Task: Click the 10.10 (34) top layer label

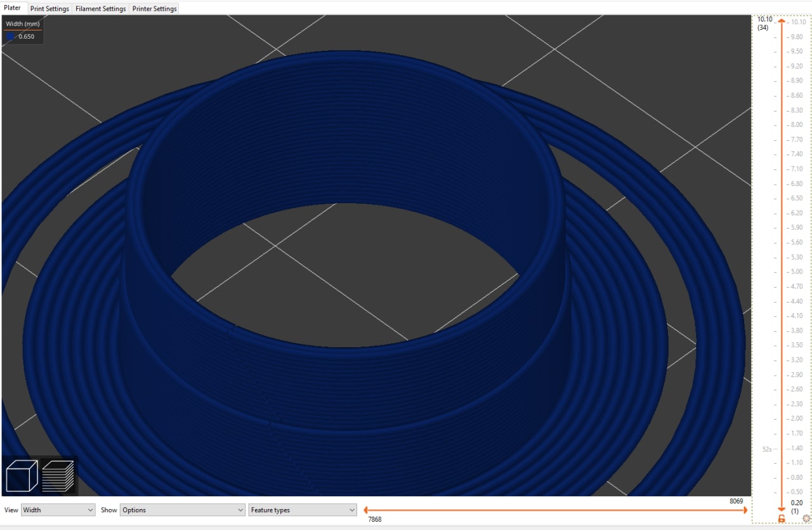Action: point(764,23)
